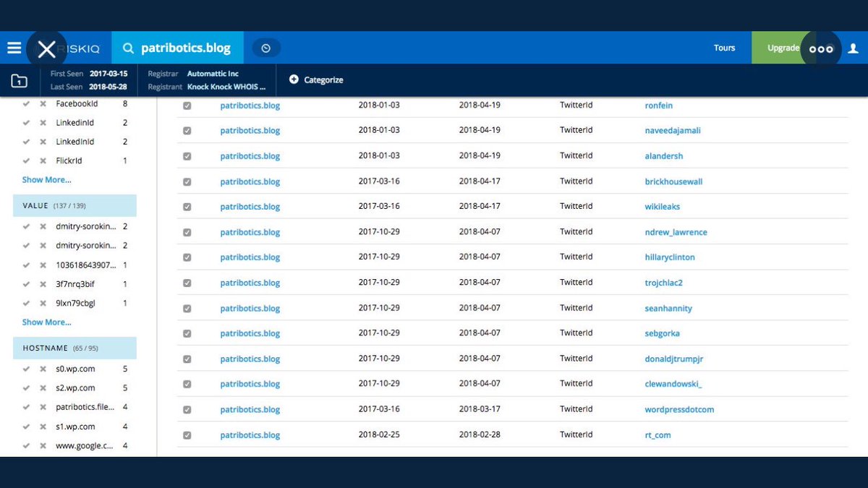Open the Tours menu
This screenshot has width=868, height=488.
point(724,48)
